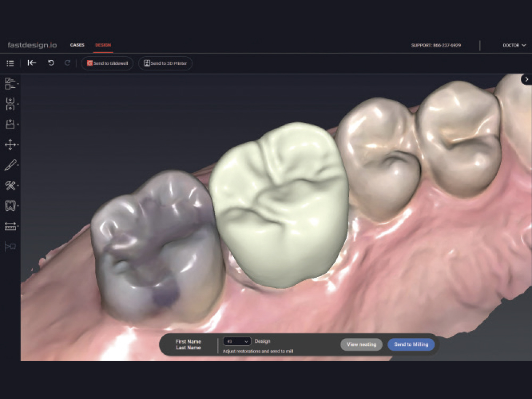
Task: Redo the last action
Action: click(x=67, y=63)
